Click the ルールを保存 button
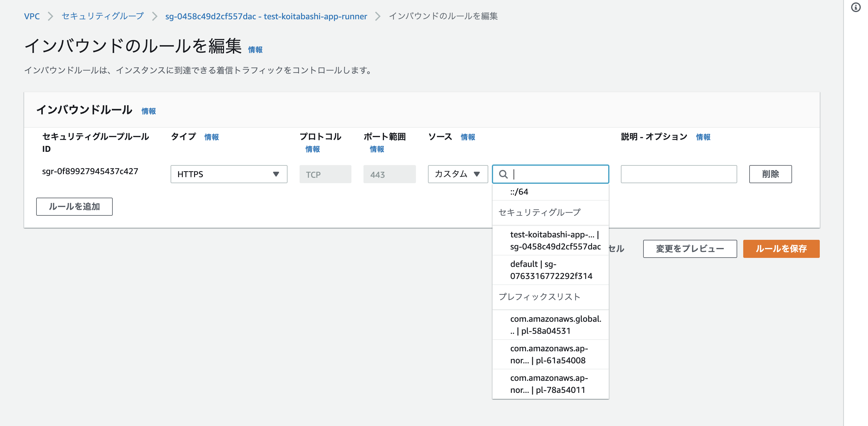 point(781,249)
